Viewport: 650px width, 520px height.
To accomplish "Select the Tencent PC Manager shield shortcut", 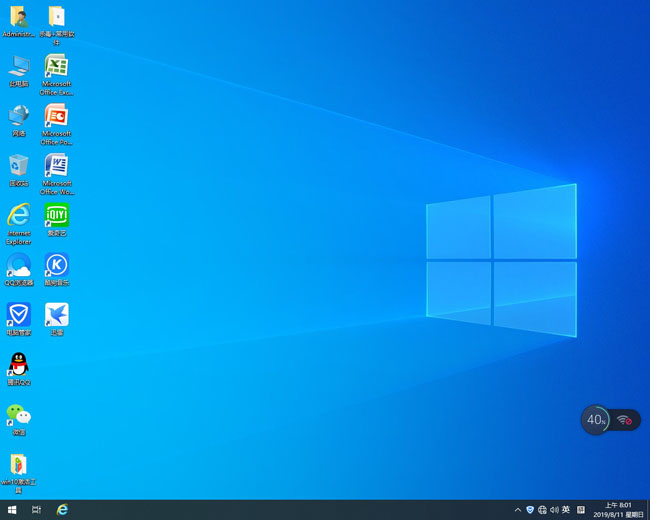I will pyautogui.click(x=18, y=314).
